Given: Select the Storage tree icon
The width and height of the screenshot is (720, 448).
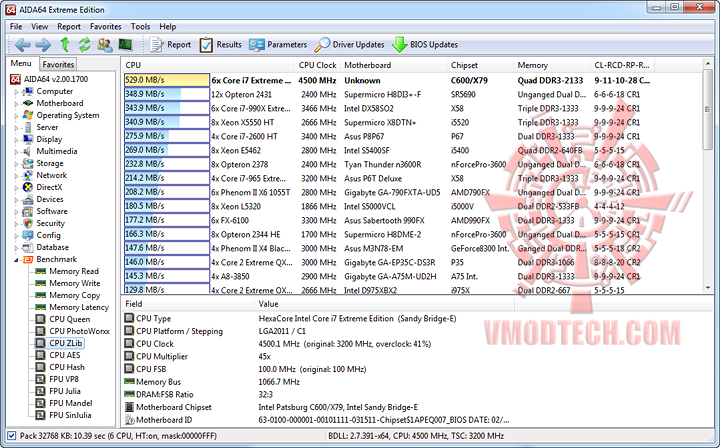Looking at the screenshot, I should (x=28, y=163).
